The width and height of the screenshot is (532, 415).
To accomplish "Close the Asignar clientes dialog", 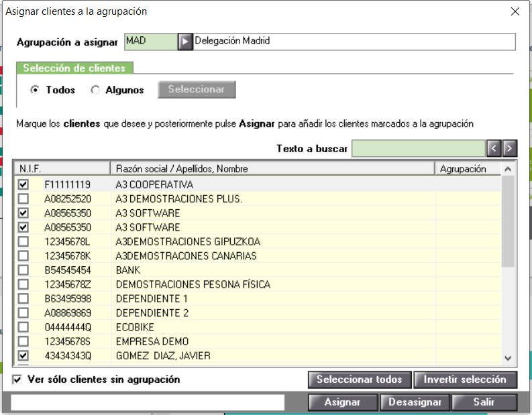I will click(515, 11).
